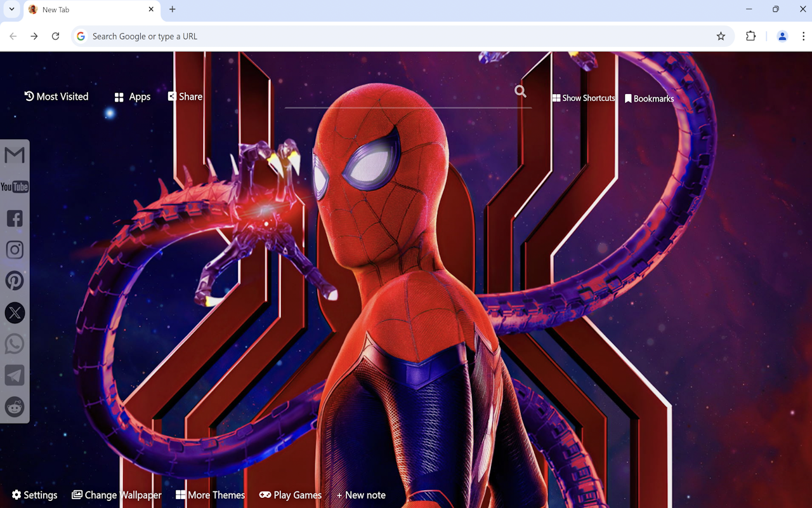The image size is (812, 508).
Task: Bookmark this page with the star icon
Action: (721, 36)
